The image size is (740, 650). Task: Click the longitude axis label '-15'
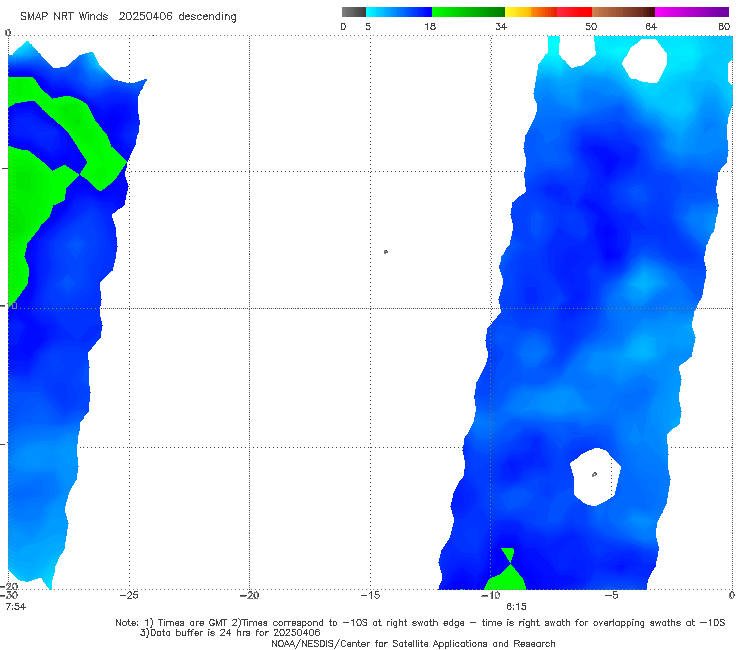click(370, 595)
